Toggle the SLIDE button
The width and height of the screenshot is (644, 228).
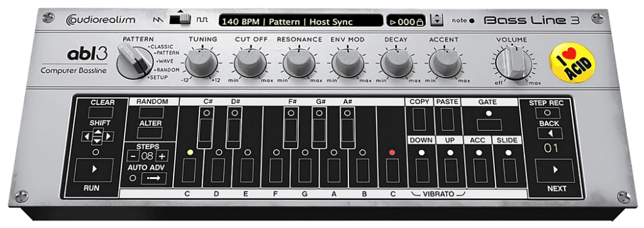[x=509, y=170]
